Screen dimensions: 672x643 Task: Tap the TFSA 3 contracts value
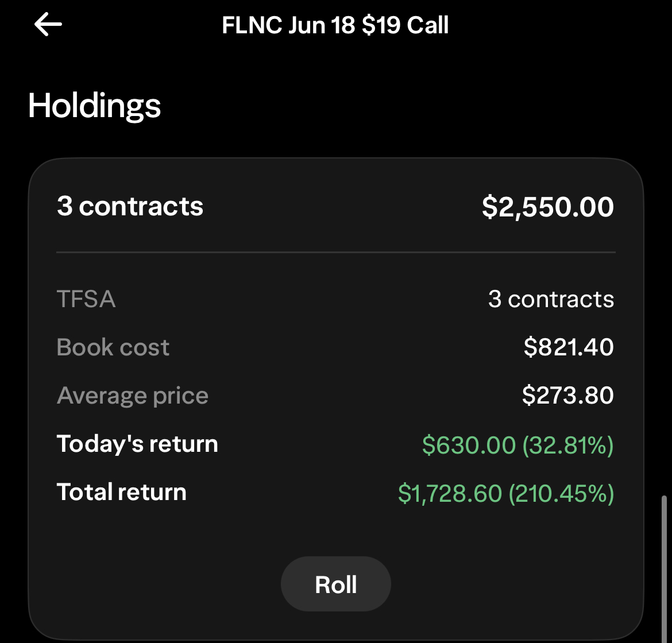point(551,299)
